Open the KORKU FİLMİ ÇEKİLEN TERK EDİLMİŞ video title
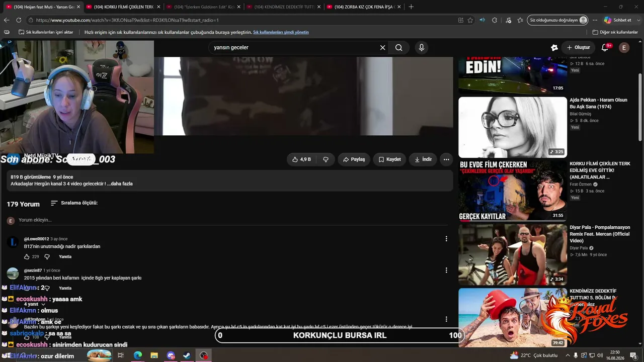 600,170
